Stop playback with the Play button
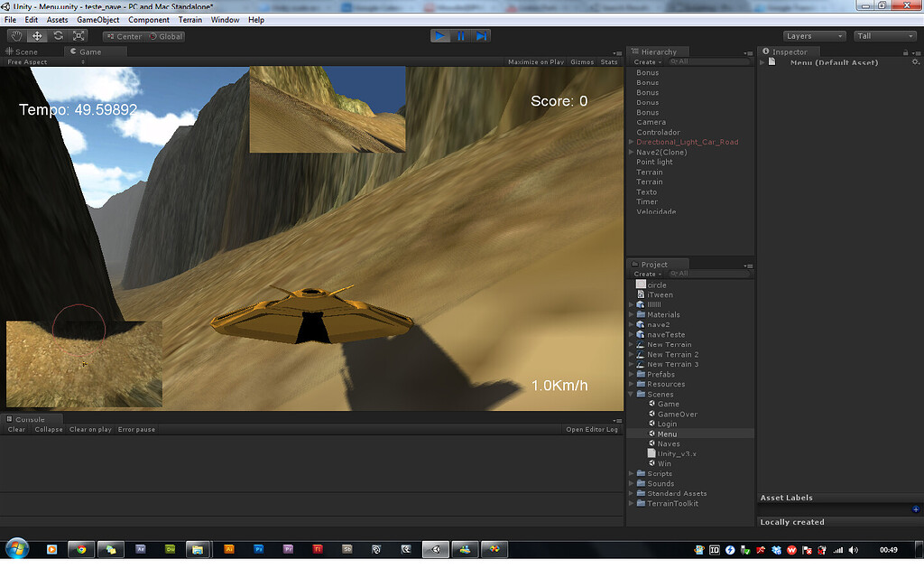Image resolution: width=924 pixels, height=578 pixels. [439, 35]
